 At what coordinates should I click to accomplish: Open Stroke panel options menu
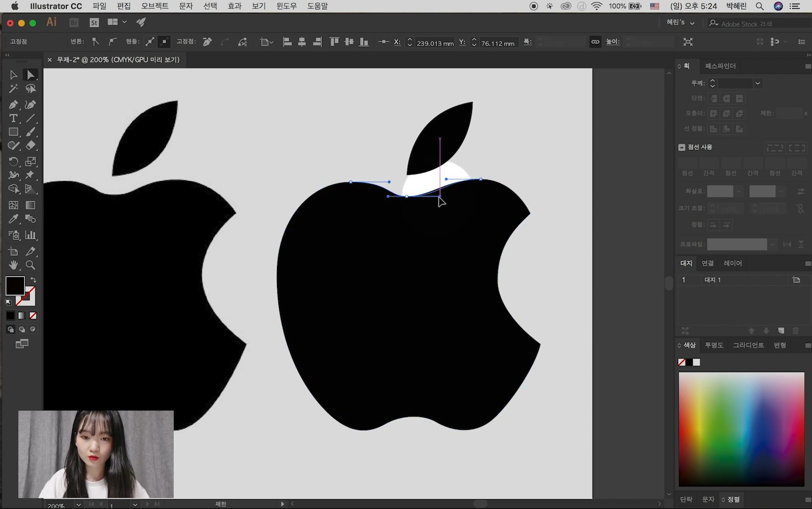[808, 66]
